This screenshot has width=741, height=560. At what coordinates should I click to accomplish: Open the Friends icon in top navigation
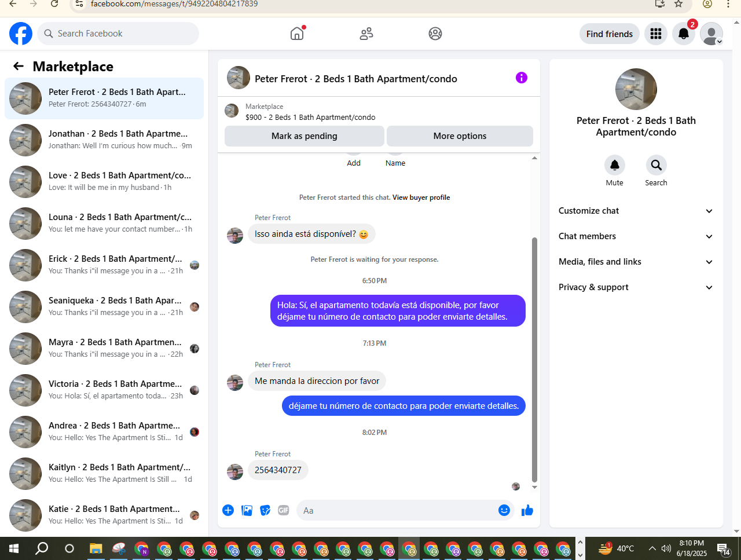pos(366,34)
